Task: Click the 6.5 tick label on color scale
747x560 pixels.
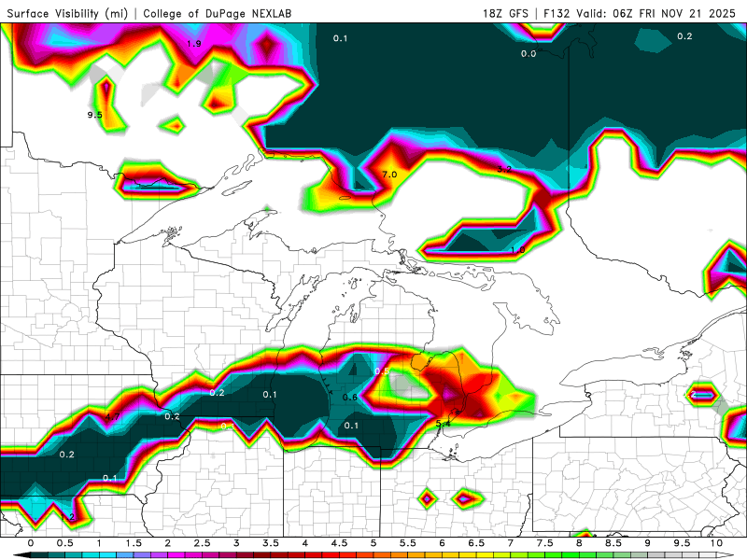Action: [476, 543]
